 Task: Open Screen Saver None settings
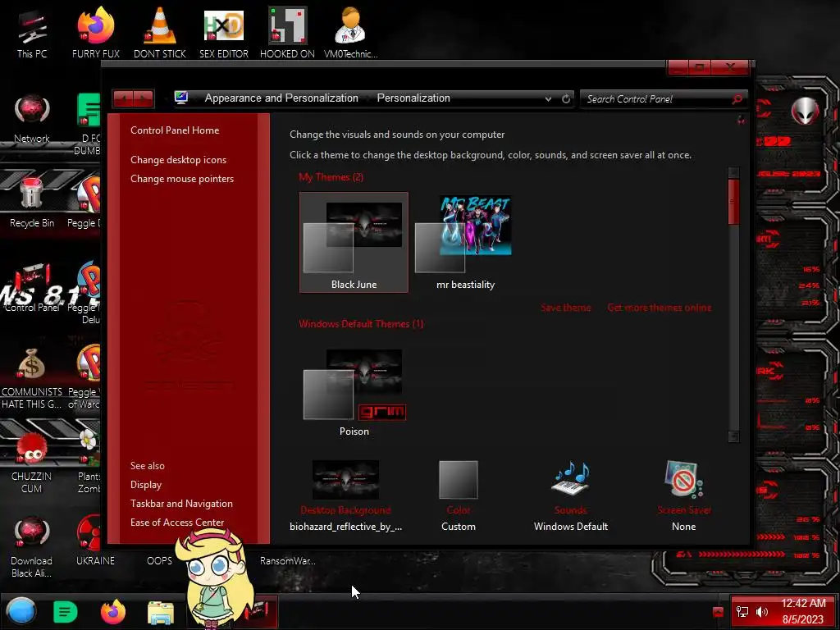pos(683,496)
